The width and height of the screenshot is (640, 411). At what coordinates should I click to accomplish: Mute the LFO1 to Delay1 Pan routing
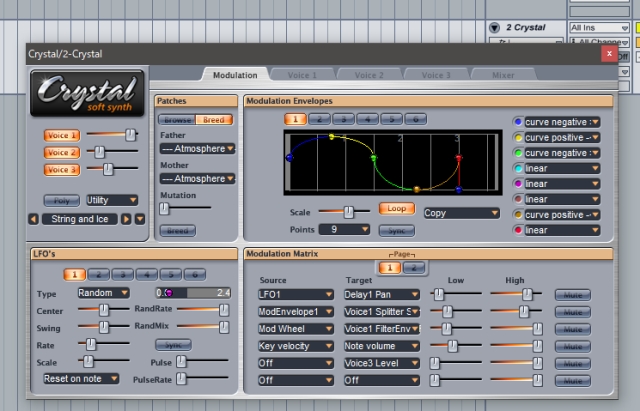pyautogui.click(x=573, y=294)
